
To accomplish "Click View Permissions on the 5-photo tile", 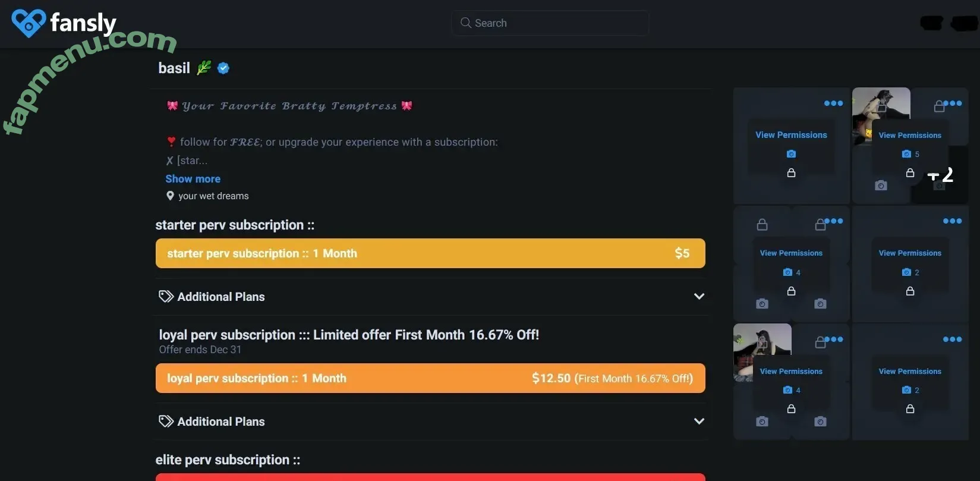I will [910, 136].
